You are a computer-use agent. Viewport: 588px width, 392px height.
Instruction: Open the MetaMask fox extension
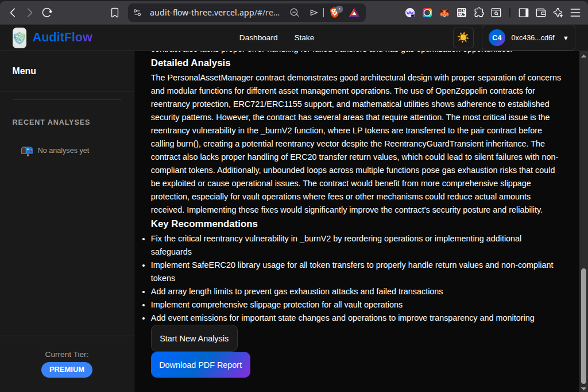(444, 13)
